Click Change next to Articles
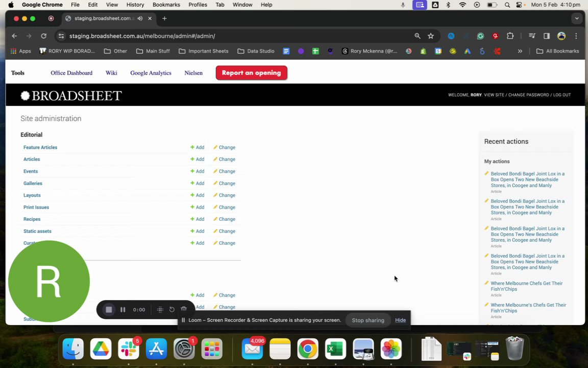 click(224, 159)
